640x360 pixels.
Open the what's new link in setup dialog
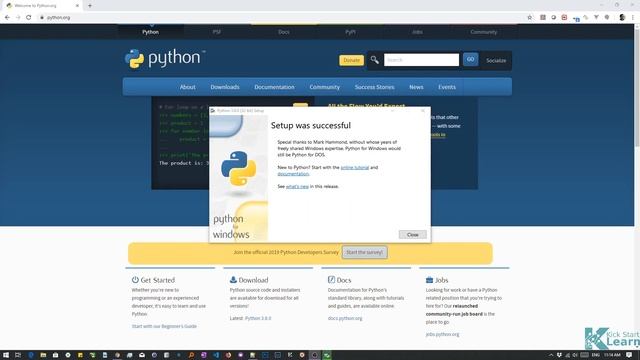tap(297, 187)
